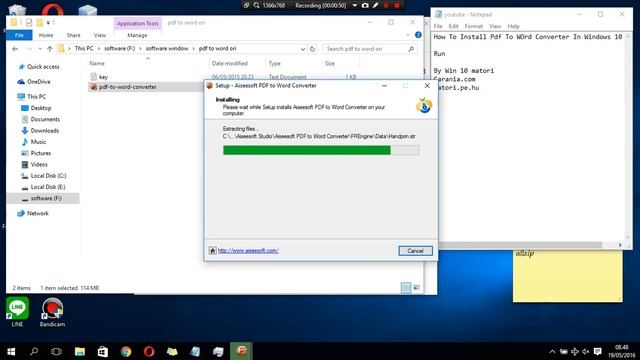Switch to Share ribbon tab

pyautogui.click(x=73, y=36)
